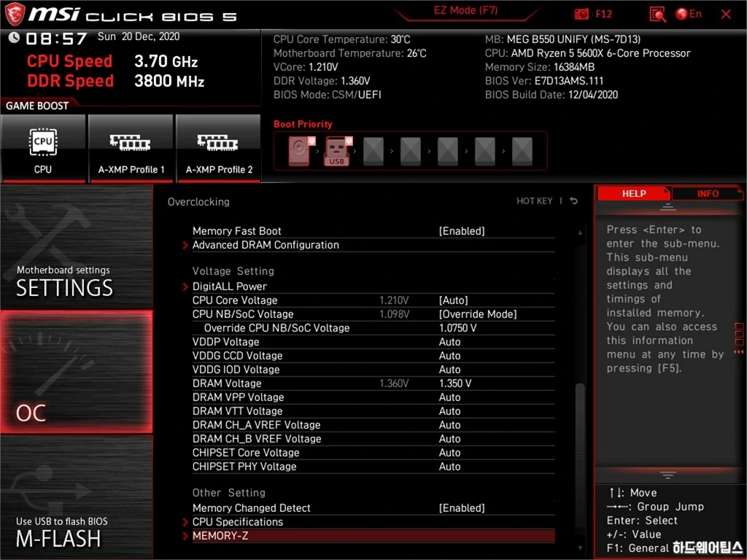Screen dimensions: 747x560
Task: Toggle A-XMP Profile 1
Action: [131, 149]
